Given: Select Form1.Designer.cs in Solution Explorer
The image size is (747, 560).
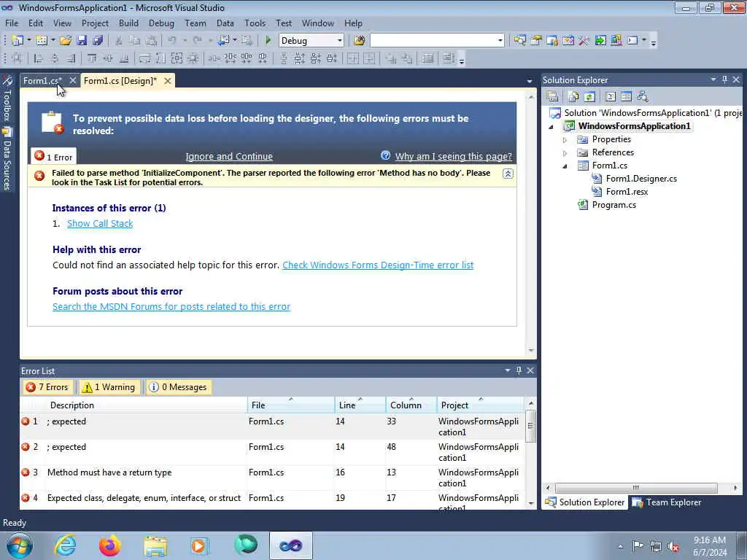Looking at the screenshot, I should (x=641, y=179).
